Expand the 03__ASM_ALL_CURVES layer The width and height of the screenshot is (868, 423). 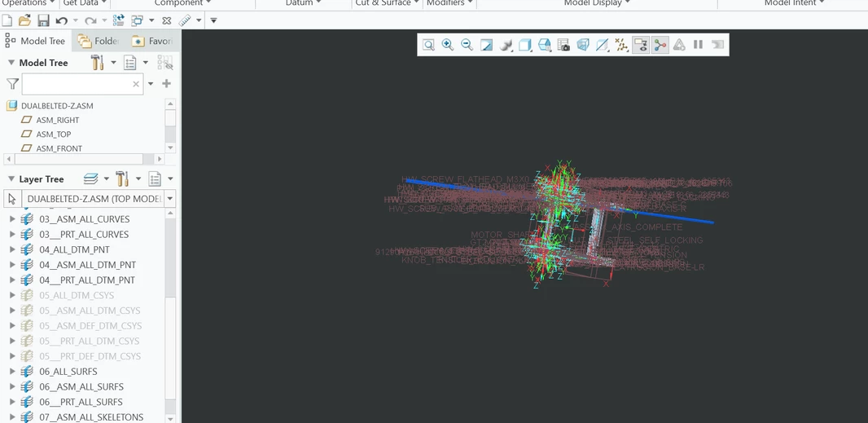pyautogui.click(x=12, y=219)
